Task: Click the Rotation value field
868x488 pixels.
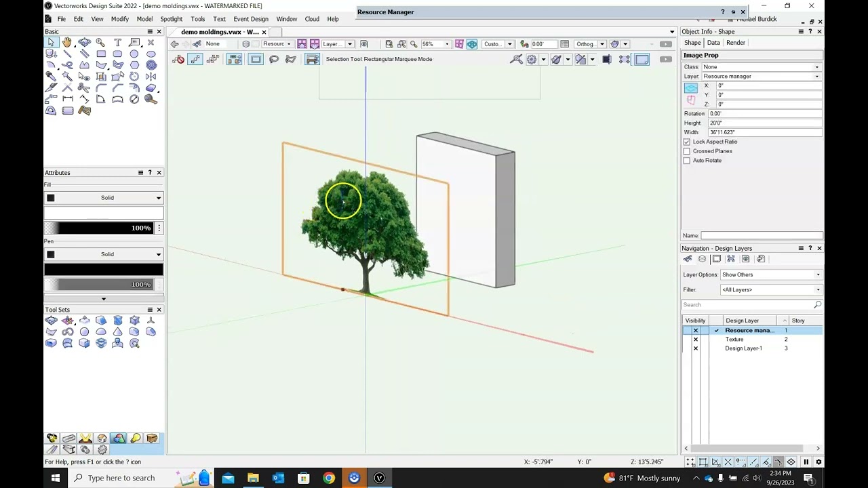Action: 765,114
